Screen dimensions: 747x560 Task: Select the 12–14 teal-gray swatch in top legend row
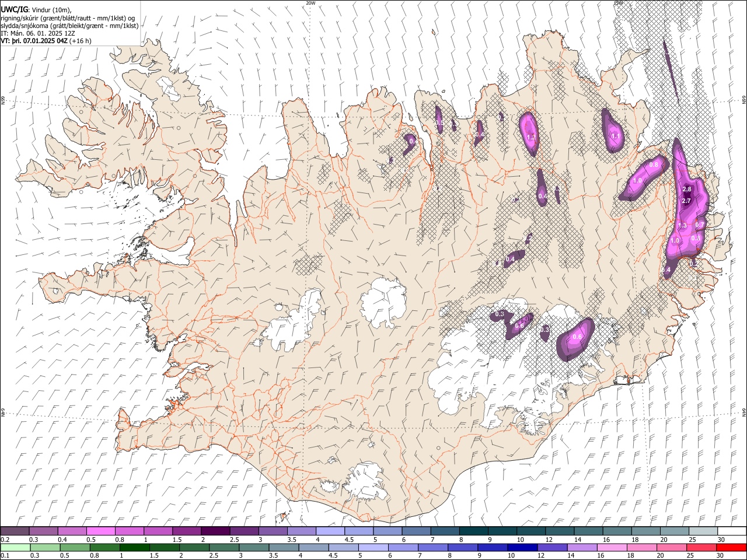pyautogui.click(x=560, y=531)
